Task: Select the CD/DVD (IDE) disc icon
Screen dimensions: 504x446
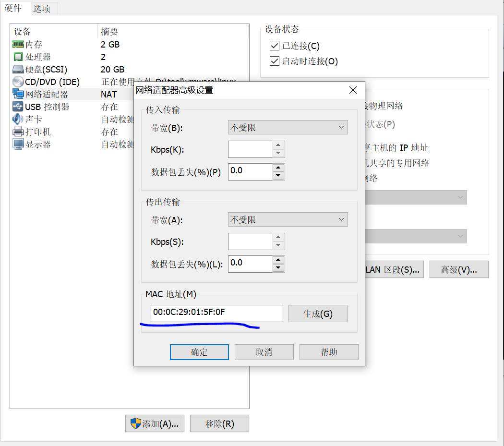Action: pyautogui.click(x=18, y=82)
